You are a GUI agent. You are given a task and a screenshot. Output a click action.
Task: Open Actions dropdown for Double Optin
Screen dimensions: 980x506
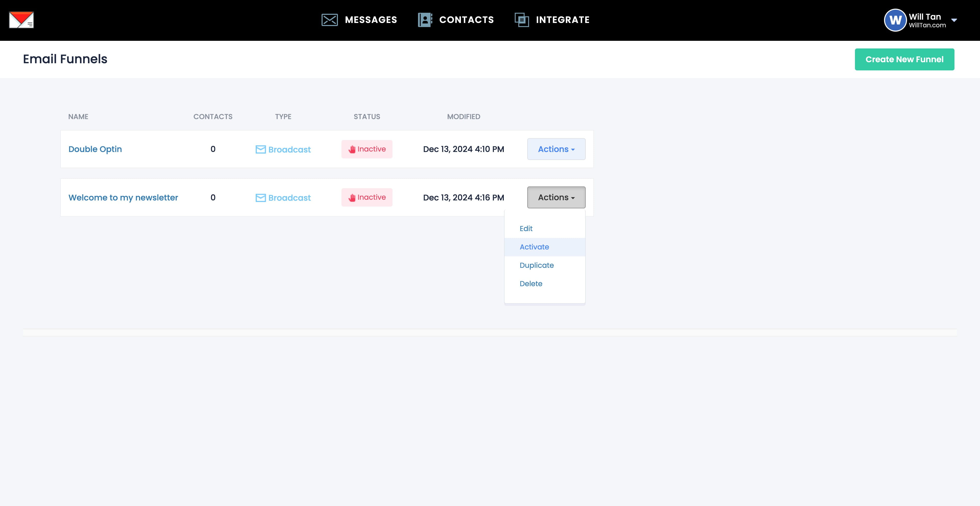[x=556, y=149]
